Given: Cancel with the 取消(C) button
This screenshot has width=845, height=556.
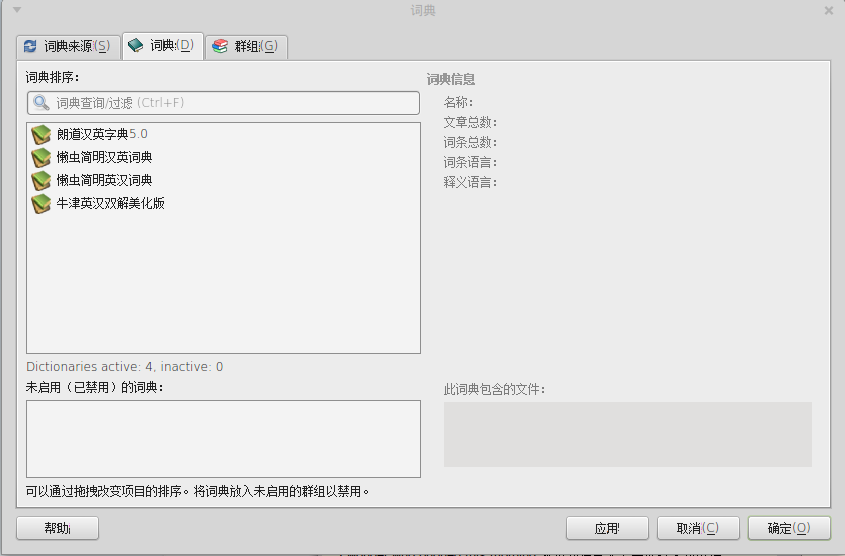Looking at the screenshot, I should (698, 528).
